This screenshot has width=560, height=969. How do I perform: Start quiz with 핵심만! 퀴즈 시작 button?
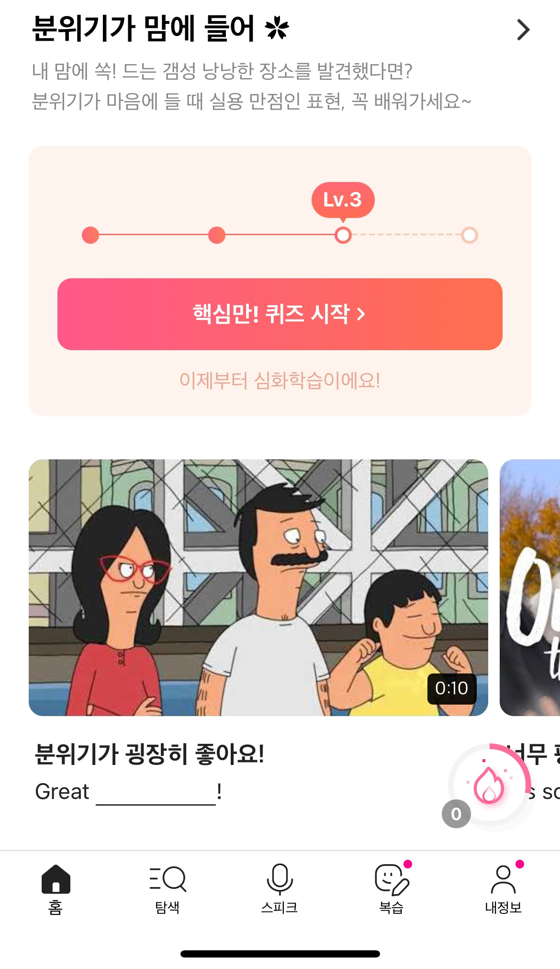[x=280, y=314]
